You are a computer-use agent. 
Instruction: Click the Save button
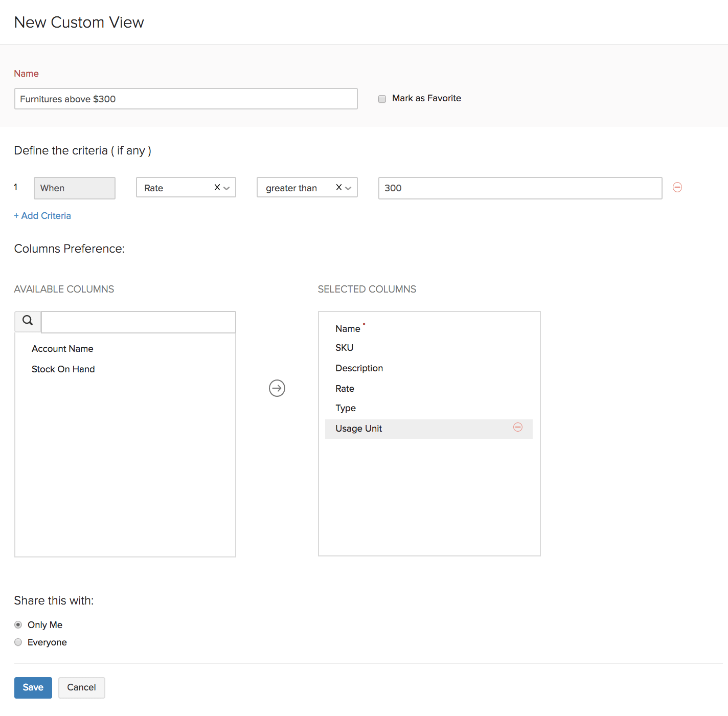coord(33,687)
